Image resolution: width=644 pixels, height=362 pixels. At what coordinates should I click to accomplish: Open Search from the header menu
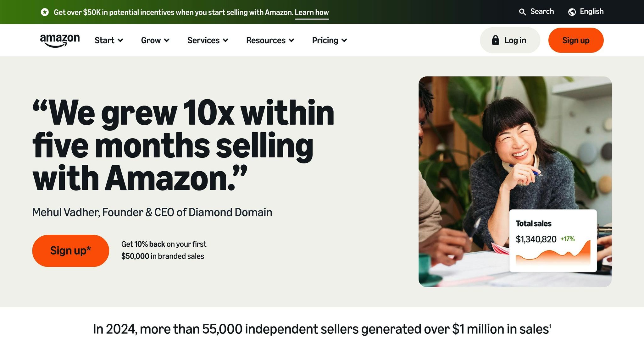tap(542, 12)
